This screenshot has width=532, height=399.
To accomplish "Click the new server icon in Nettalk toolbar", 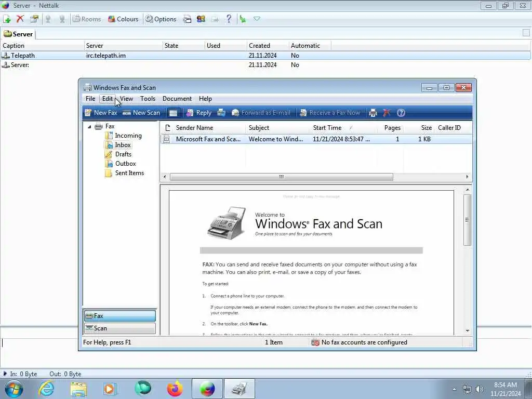I will 7,19.
